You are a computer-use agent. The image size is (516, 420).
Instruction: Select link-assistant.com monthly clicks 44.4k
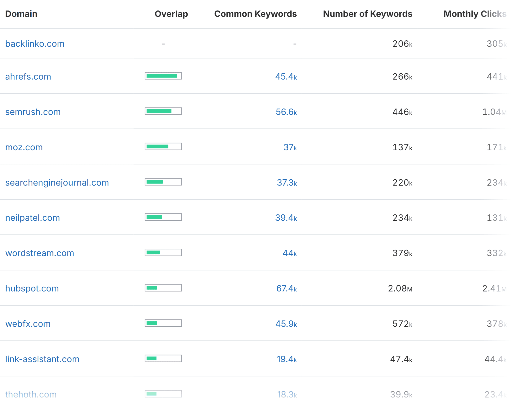tap(495, 359)
